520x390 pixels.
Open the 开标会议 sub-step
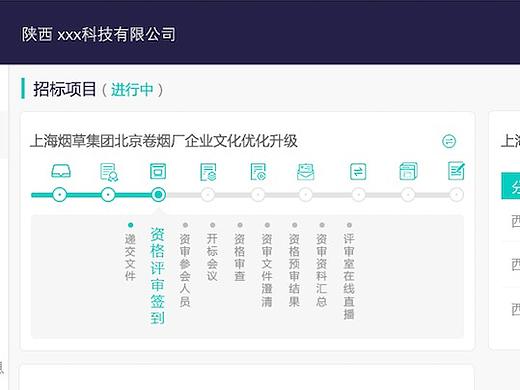212,257
